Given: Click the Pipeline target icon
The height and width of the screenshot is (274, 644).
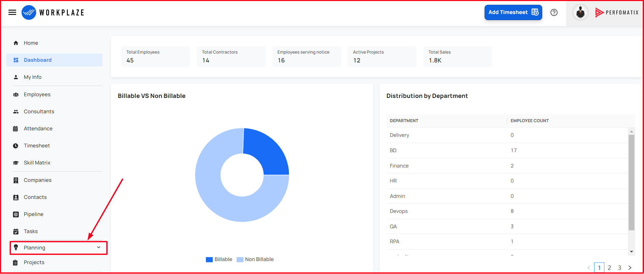Looking at the screenshot, I should pyautogui.click(x=16, y=214).
